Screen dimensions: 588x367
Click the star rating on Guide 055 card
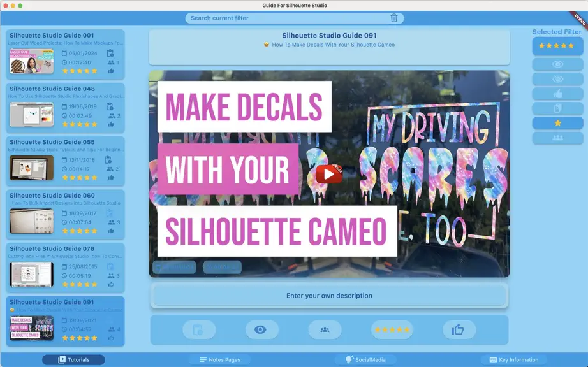(80, 178)
